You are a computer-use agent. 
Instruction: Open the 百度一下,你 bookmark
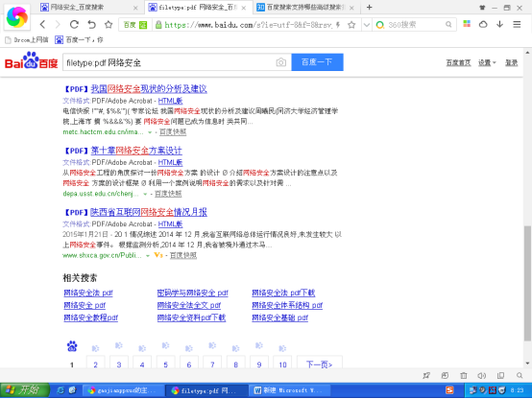click(79, 40)
